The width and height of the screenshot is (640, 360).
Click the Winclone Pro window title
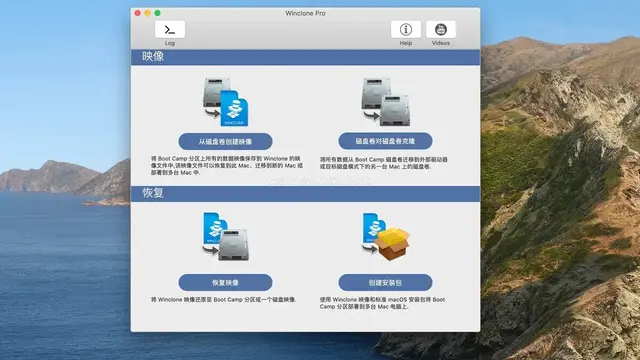[x=305, y=13]
